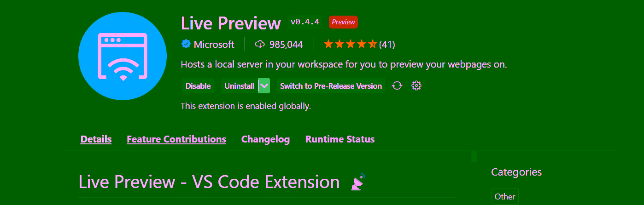This screenshot has width=644, height=205.
Task: Click the red Preview badge
Action: pyautogui.click(x=343, y=22)
